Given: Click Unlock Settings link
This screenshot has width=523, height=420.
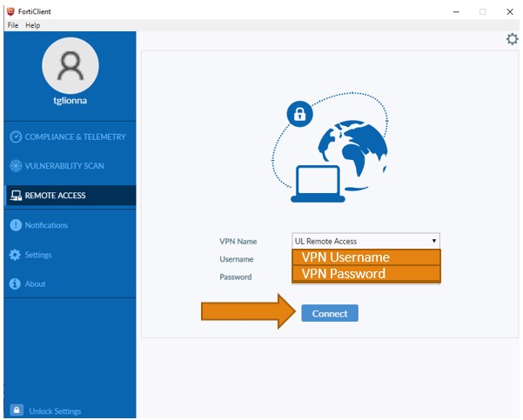Looking at the screenshot, I should click(x=55, y=411).
